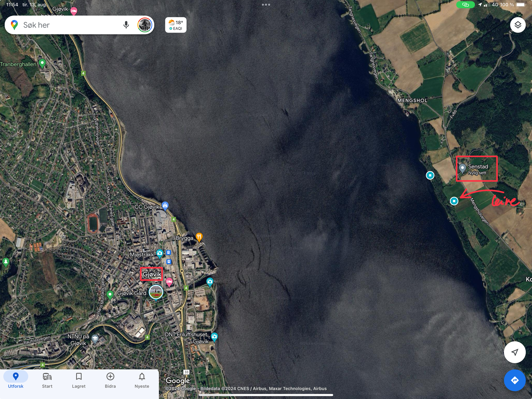Screen dimensions: 532x399
Task: Open the profile account avatar
Action: tap(145, 25)
